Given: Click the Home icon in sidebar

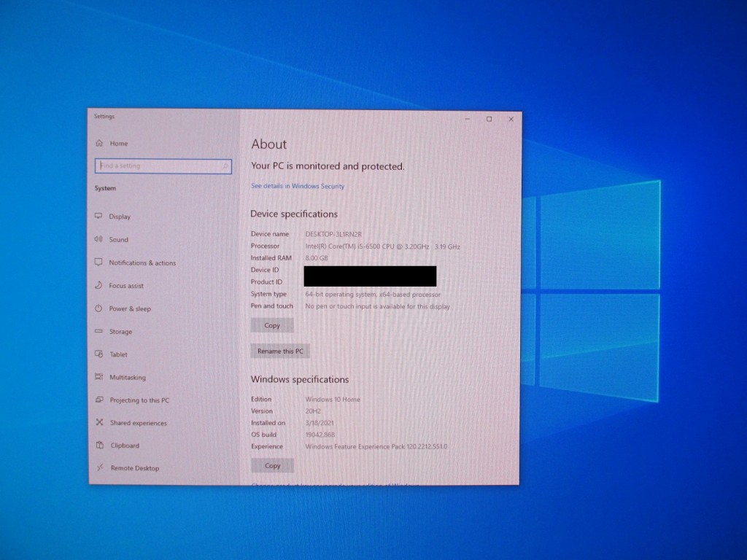Looking at the screenshot, I should coord(99,144).
